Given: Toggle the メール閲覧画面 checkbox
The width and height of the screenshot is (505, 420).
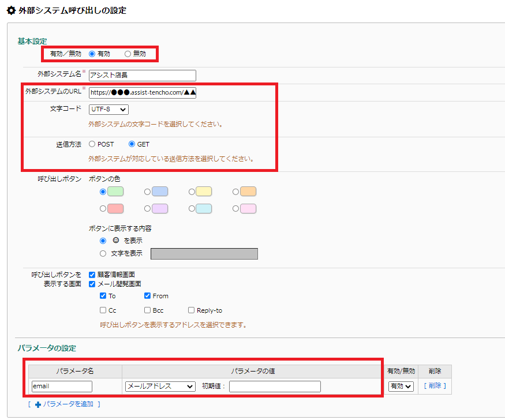Looking at the screenshot, I should [92, 284].
